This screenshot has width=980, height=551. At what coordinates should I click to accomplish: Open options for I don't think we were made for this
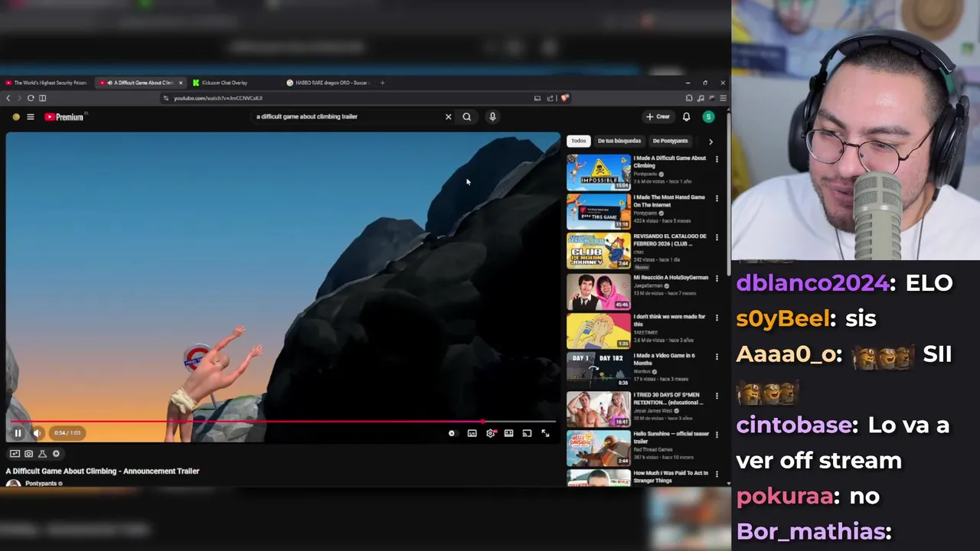click(717, 318)
